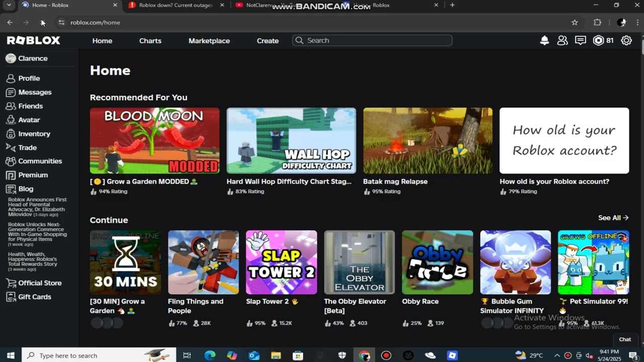Screen dimensions: 644x362
Task: Open the Obby Race thumbnail
Action: pos(437,262)
